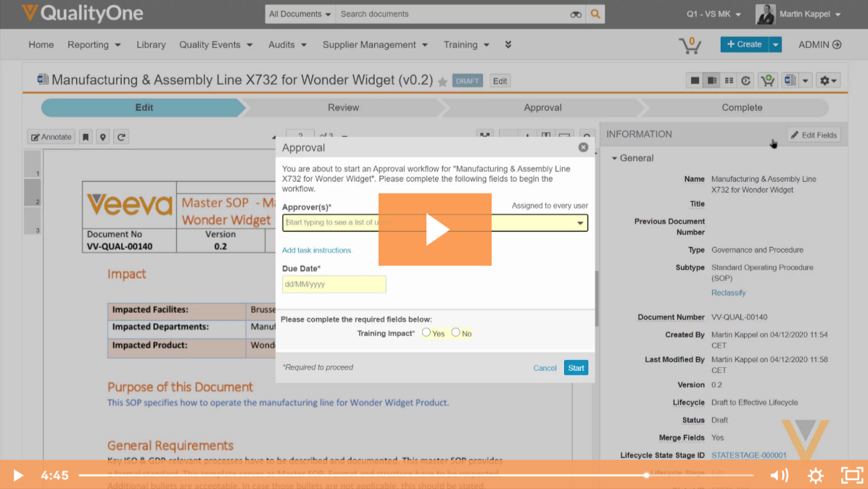Open the shopping cart
868x489 pixels.
point(690,44)
